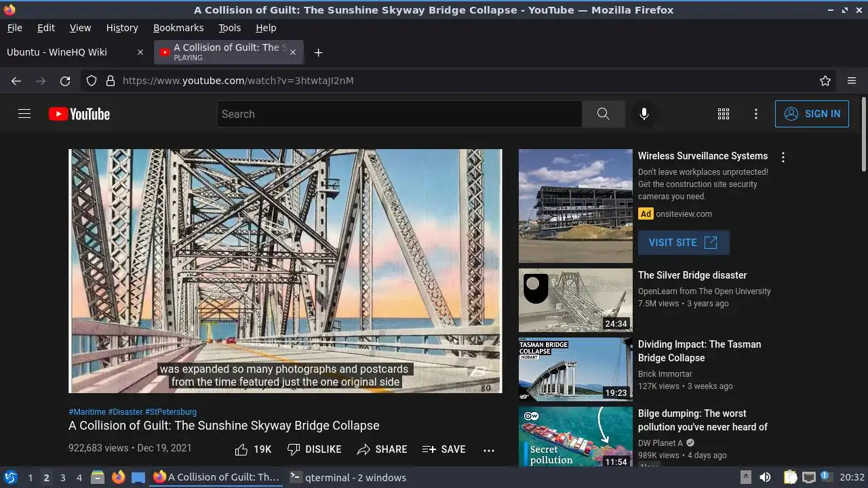Open the network tray icon
This screenshot has height=488, width=868.
(x=808, y=477)
